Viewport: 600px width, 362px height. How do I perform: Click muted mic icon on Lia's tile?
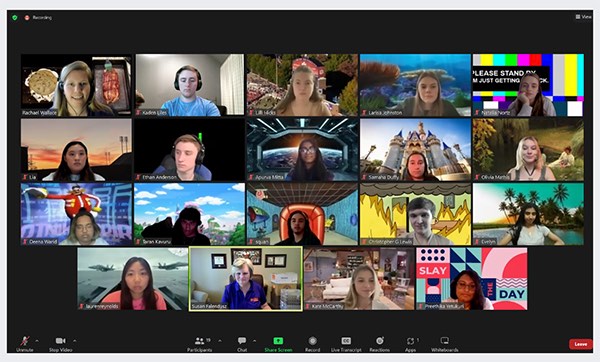[25, 178]
